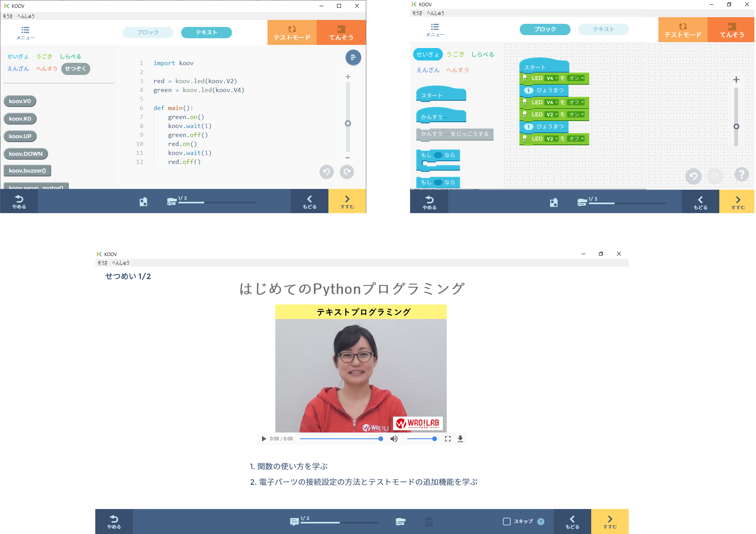Viewport: 756px width, 534px height.
Task: Click help question mark in block workspace
Action: click(x=742, y=174)
